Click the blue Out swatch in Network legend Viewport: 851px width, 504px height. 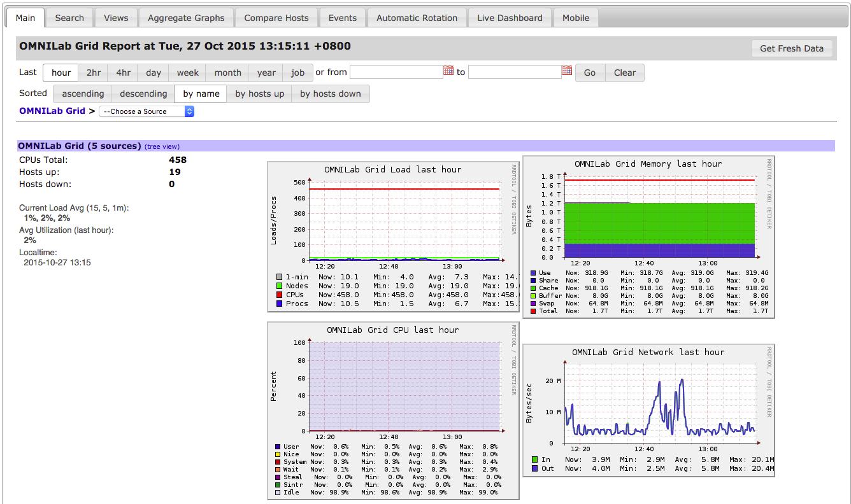[534, 468]
